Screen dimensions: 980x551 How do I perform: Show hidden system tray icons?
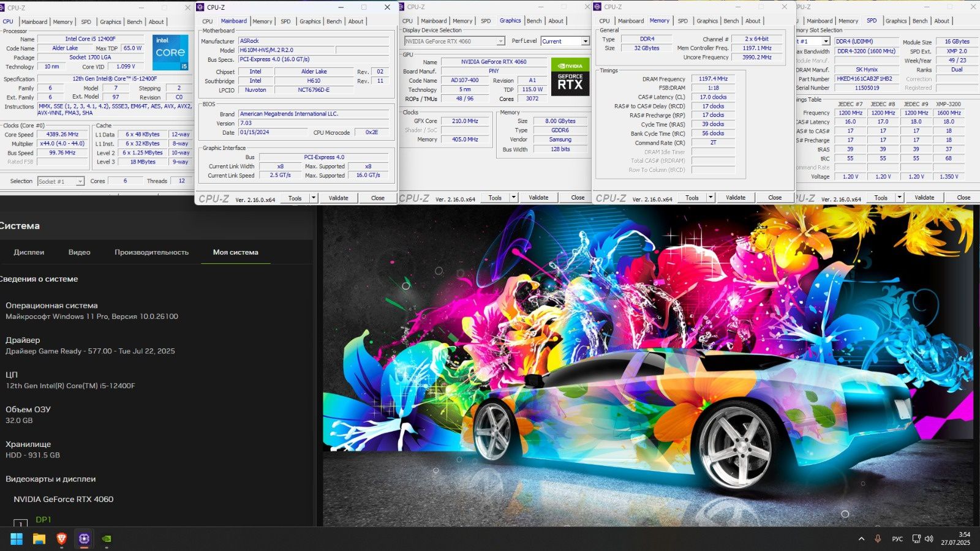[861, 539]
